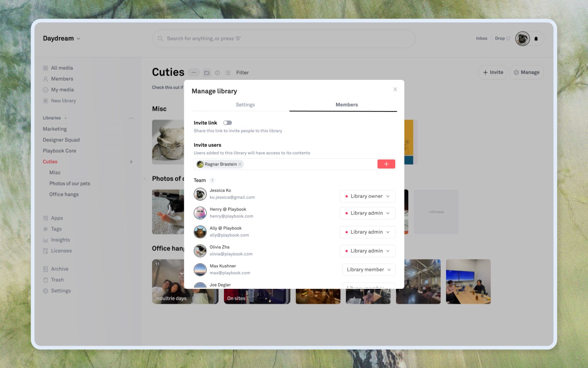
Task: Click the plus icon next to Libraries
Action: click(x=65, y=118)
